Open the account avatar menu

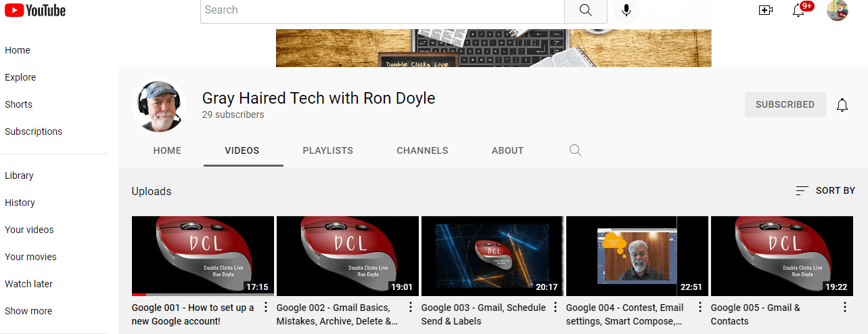(838, 10)
